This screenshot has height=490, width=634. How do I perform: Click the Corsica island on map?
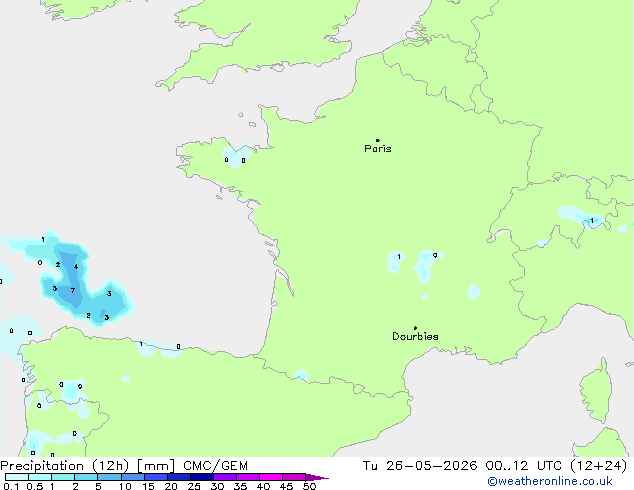(x=597, y=390)
